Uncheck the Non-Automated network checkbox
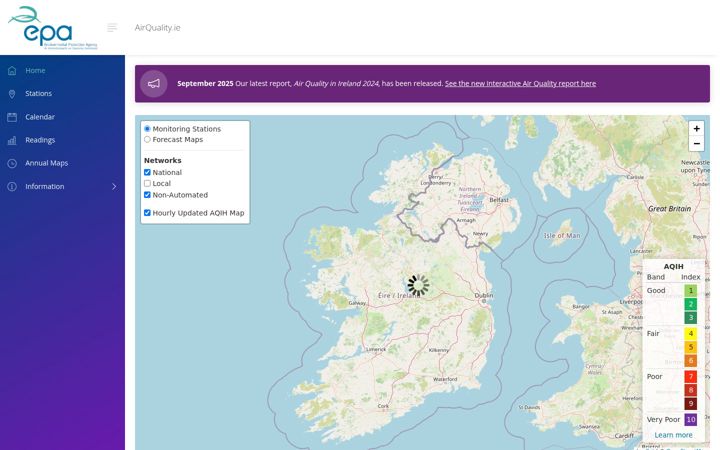Screen dimensions: 720x450 pos(147,195)
